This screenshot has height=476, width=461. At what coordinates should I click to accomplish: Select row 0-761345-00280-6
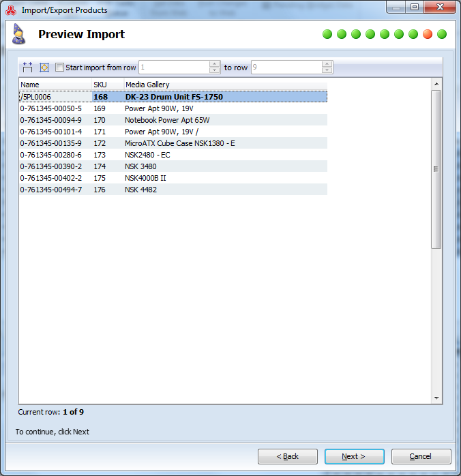[173, 155]
